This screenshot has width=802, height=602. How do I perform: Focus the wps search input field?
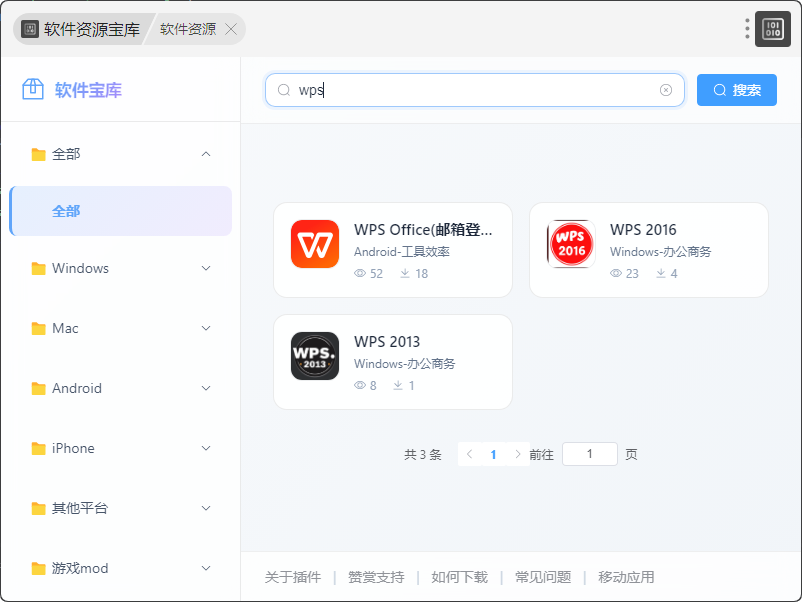coord(475,90)
